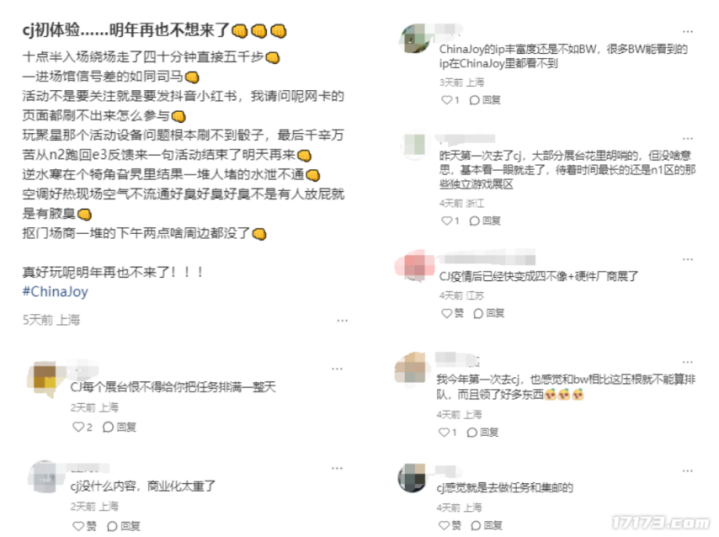Open more options for the main post
The image size is (719, 537).
[x=342, y=321]
